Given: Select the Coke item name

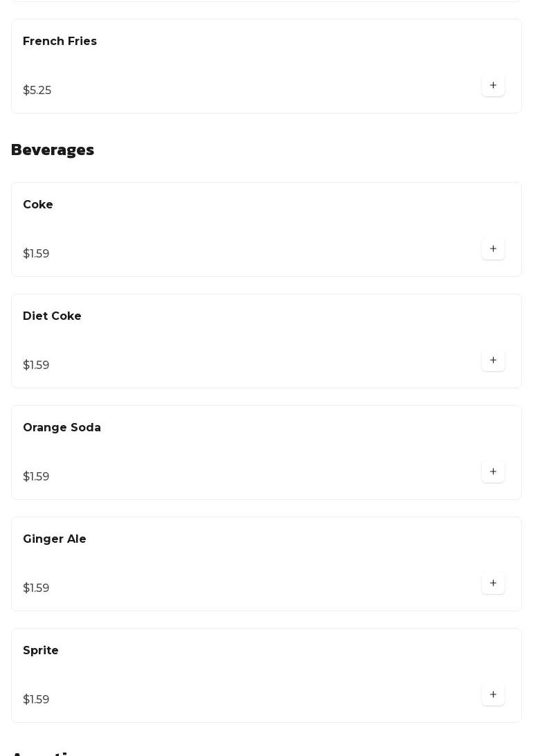Looking at the screenshot, I should 38,205.
